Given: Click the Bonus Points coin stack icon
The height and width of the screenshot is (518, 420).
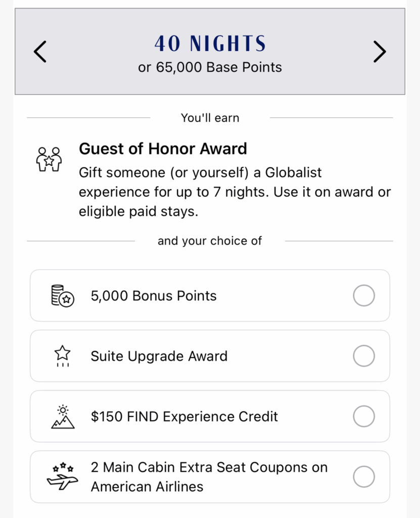Looking at the screenshot, I should click(63, 295).
